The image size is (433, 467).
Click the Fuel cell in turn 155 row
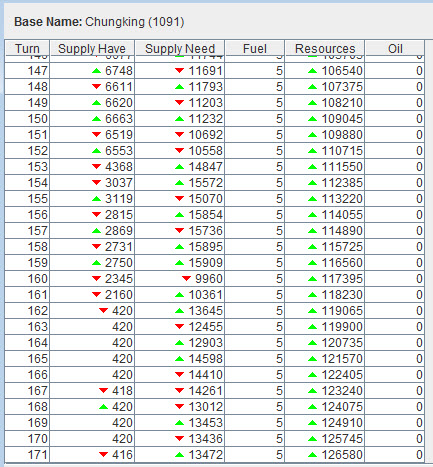(255, 199)
